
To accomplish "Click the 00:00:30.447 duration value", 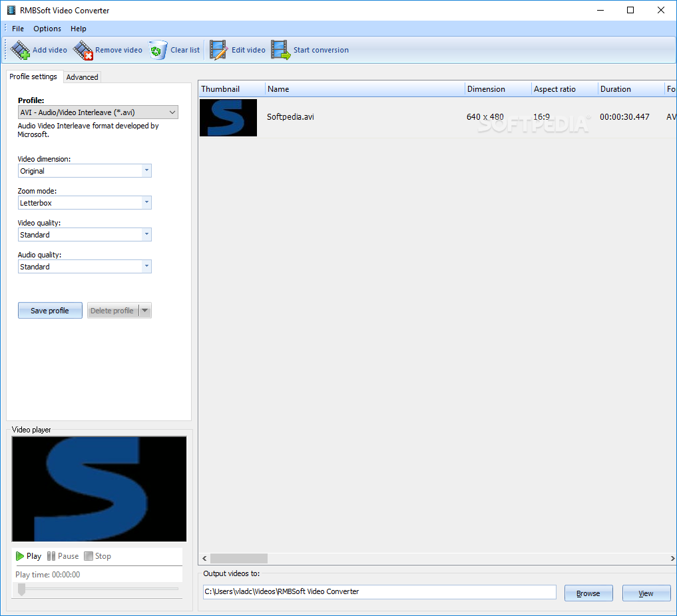I will click(x=624, y=117).
